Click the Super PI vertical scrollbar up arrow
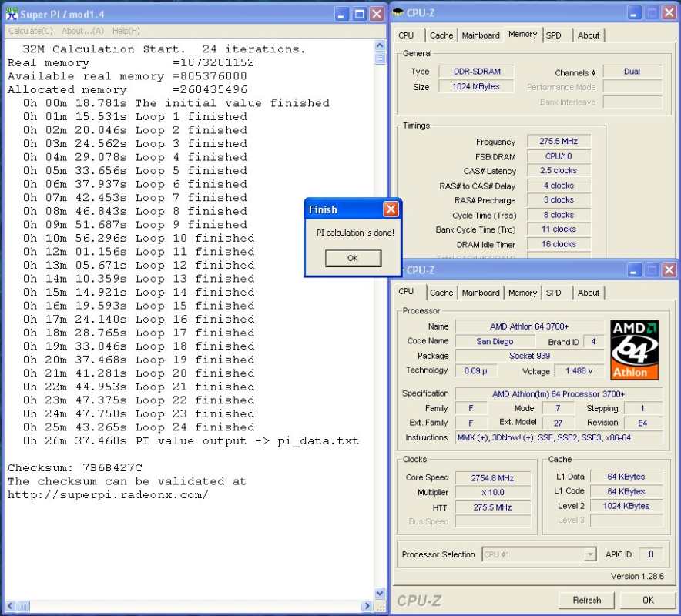 [380, 45]
